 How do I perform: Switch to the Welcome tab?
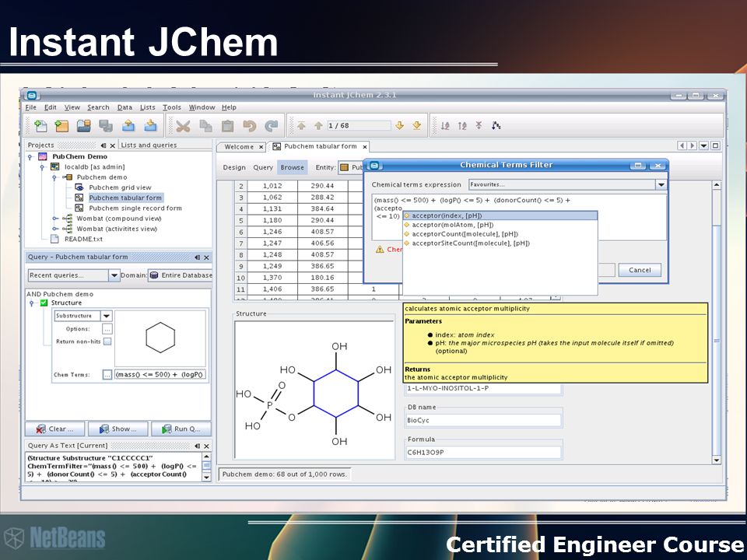[x=239, y=147]
